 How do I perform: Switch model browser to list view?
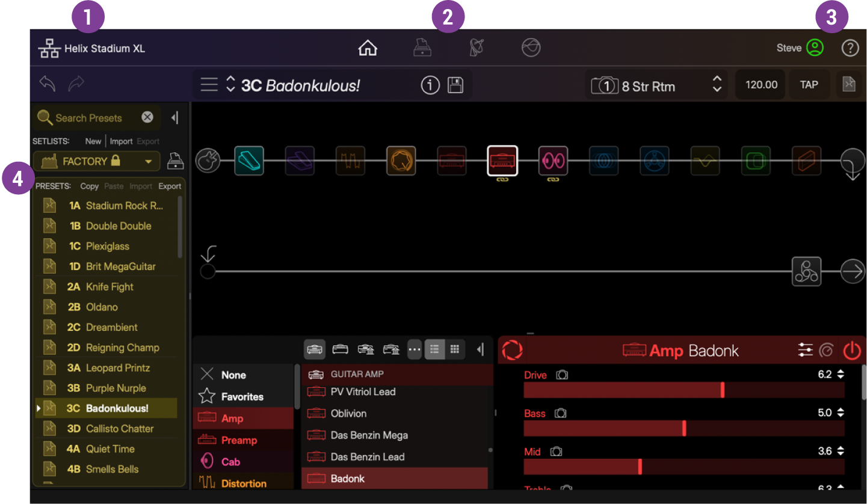[x=434, y=349]
